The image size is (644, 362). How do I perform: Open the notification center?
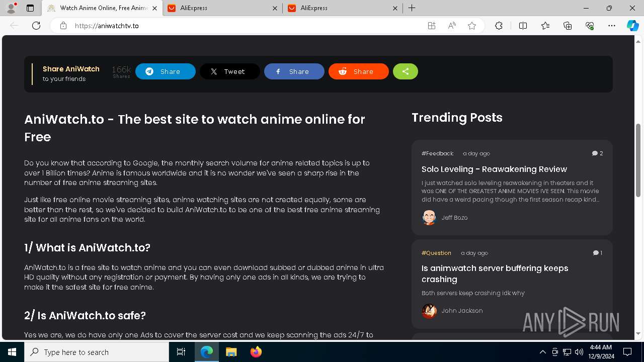627,352
